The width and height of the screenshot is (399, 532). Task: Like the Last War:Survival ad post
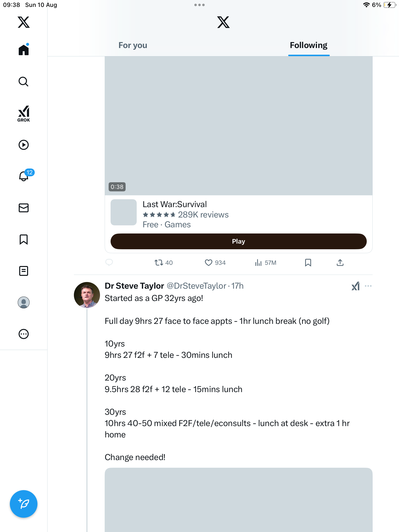click(209, 263)
